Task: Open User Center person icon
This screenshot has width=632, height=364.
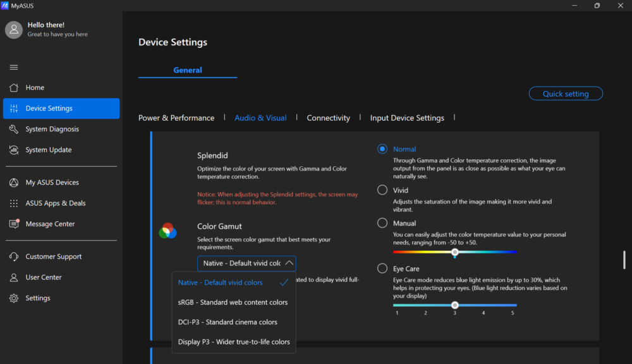Action: (14, 277)
